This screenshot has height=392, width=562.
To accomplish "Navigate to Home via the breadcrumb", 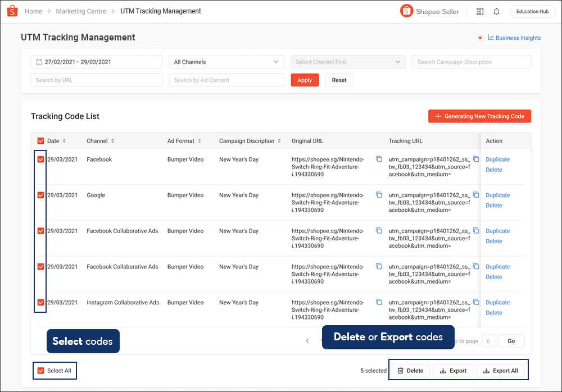I will pyautogui.click(x=33, y=11).
